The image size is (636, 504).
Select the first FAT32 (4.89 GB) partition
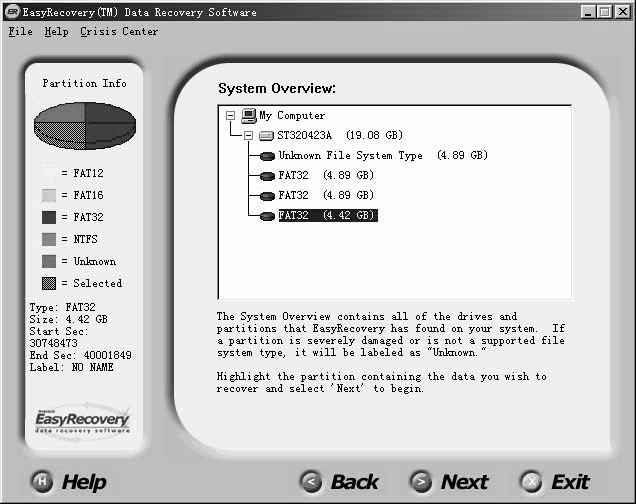pos(326,176)
